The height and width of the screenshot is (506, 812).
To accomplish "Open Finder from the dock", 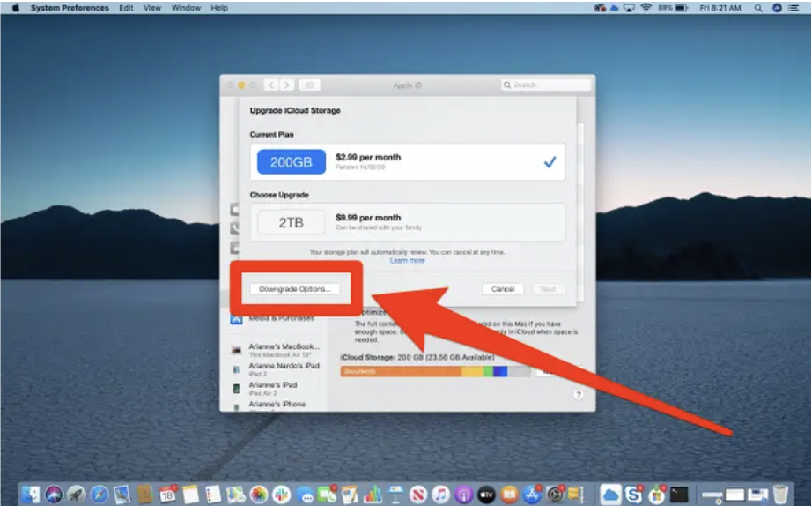I will click(30, 495).
